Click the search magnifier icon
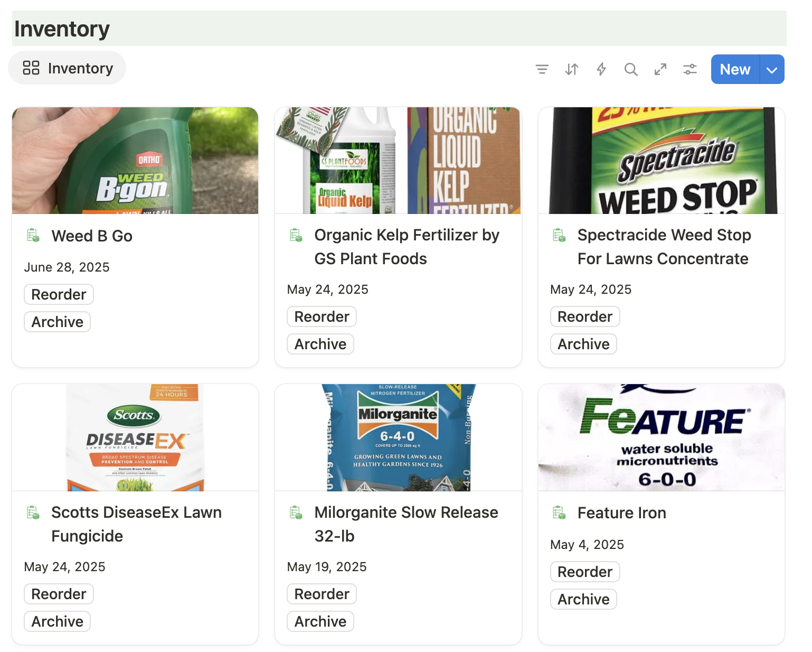The image size is (812, 652). click(x=630, y=69)
